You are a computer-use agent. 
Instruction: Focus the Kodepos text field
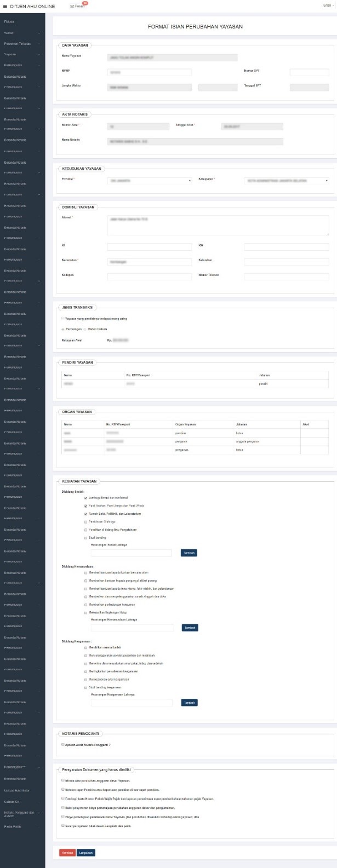[x=150, y=277]
